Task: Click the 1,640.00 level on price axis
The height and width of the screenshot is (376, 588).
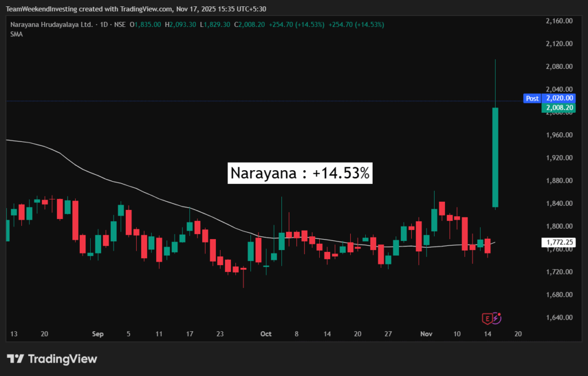Action: tap(558, 317)
